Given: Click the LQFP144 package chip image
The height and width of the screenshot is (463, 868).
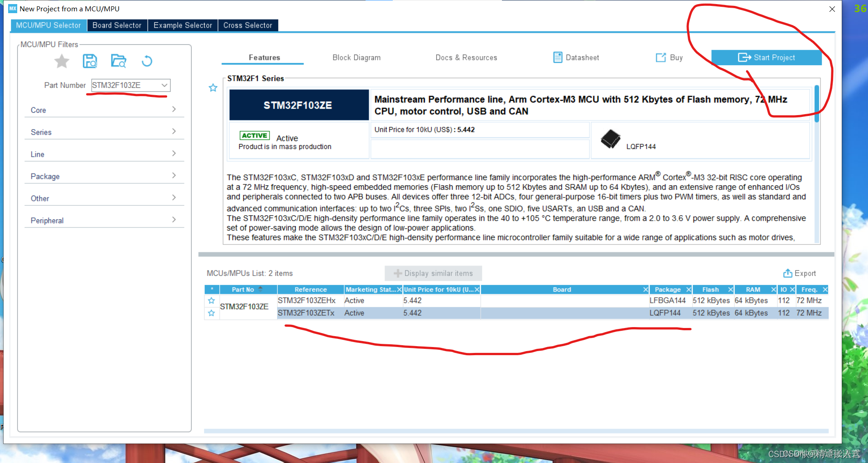Looking at the screenshot, I should [611, 139].
